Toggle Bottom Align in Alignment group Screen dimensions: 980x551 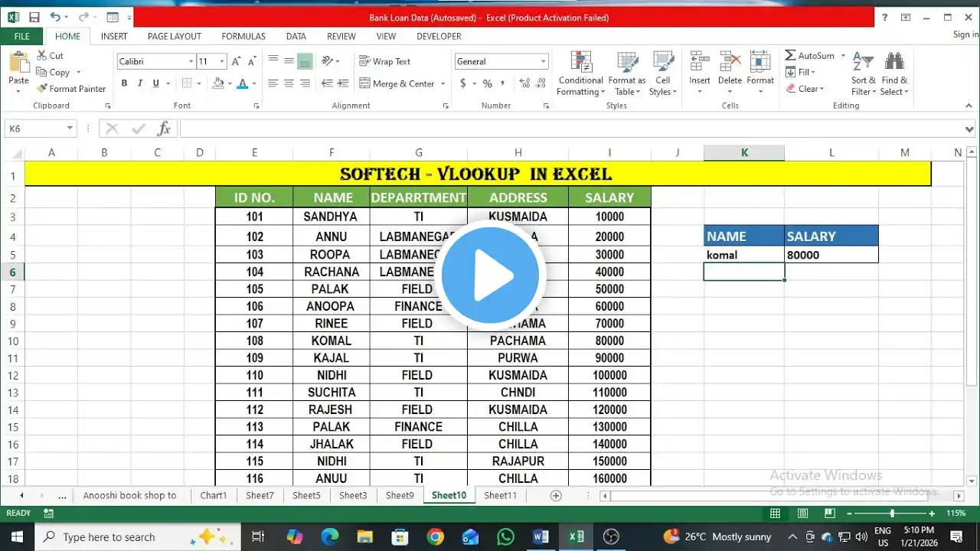305,61
